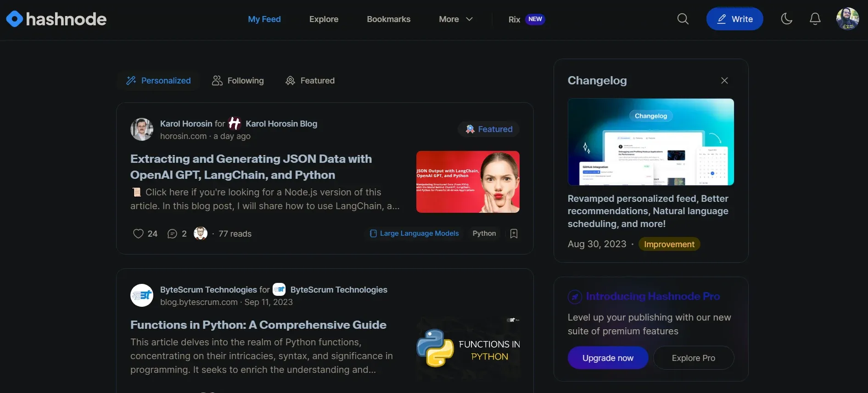Open the Python tag on JSON article
Viewport: 868px width, 393px height.
click(484, 233)
